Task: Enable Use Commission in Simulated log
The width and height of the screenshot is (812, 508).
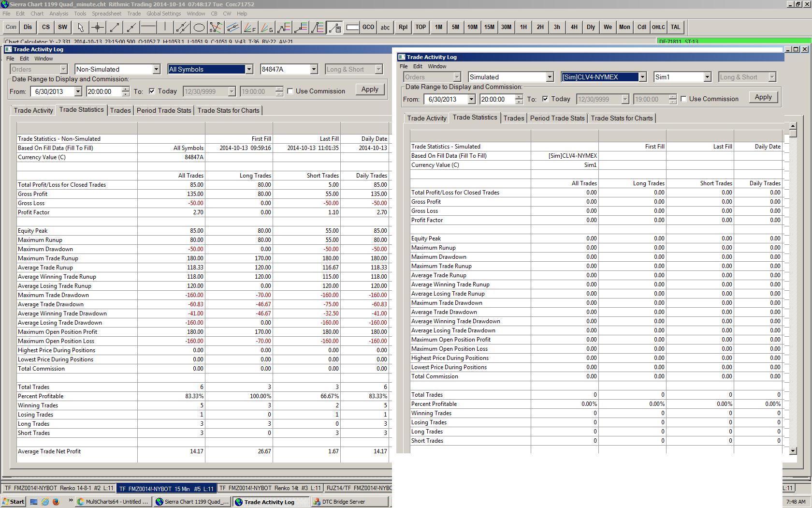Action: coord(684,99)
